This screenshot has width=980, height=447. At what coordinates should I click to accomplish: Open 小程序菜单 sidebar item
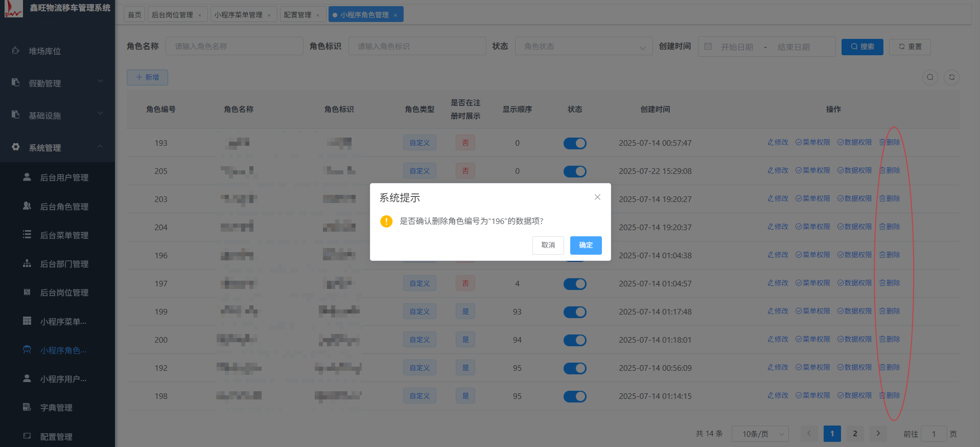(x=57, y=321)
